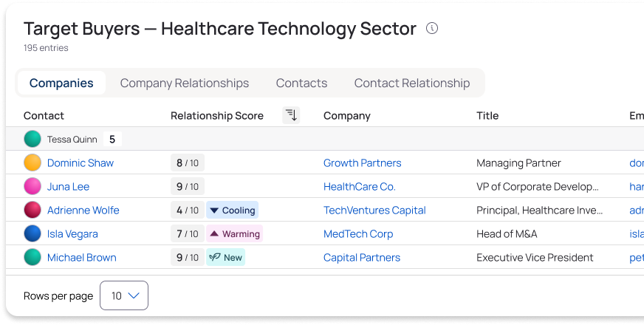Click the Company column header
The image size is (644, 325).
347,115
